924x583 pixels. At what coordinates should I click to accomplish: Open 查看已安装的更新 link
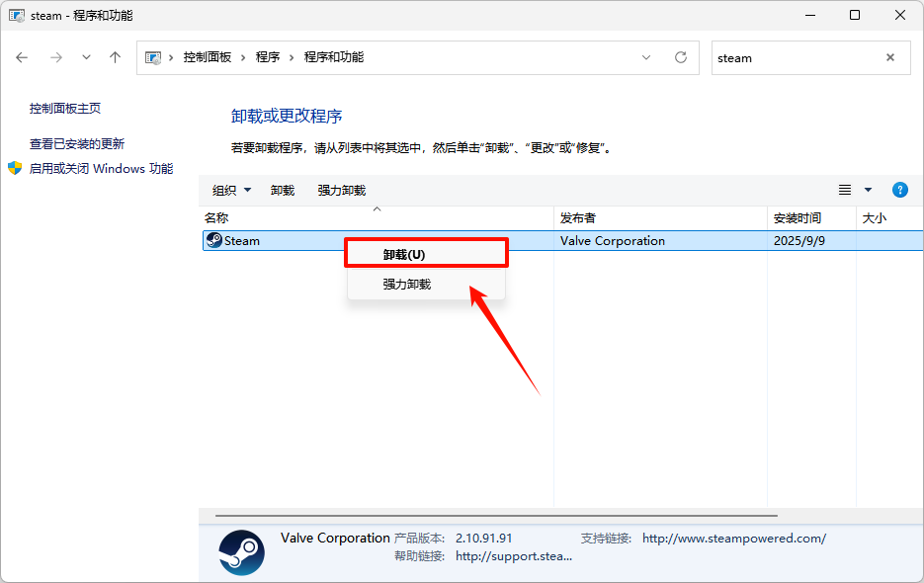point(77,144)
